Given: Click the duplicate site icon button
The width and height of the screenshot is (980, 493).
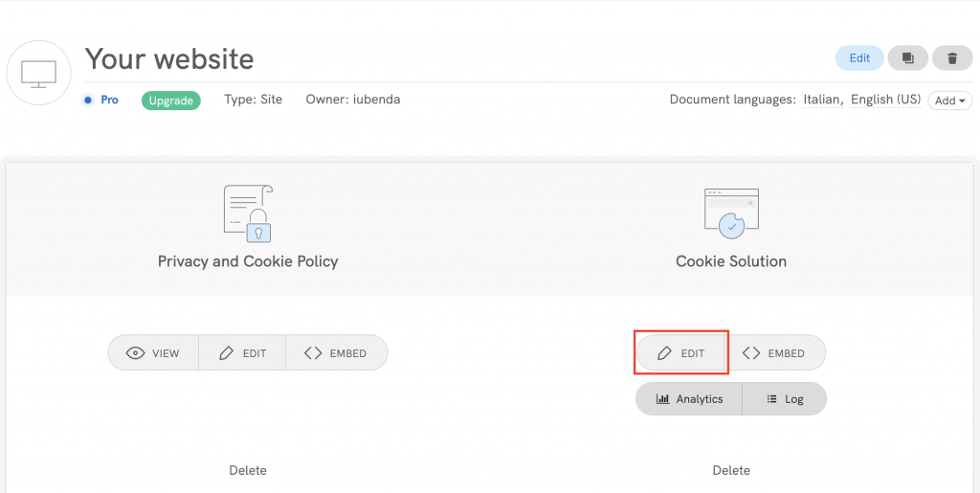Looking at the screenshot, I should pos(907,58).
